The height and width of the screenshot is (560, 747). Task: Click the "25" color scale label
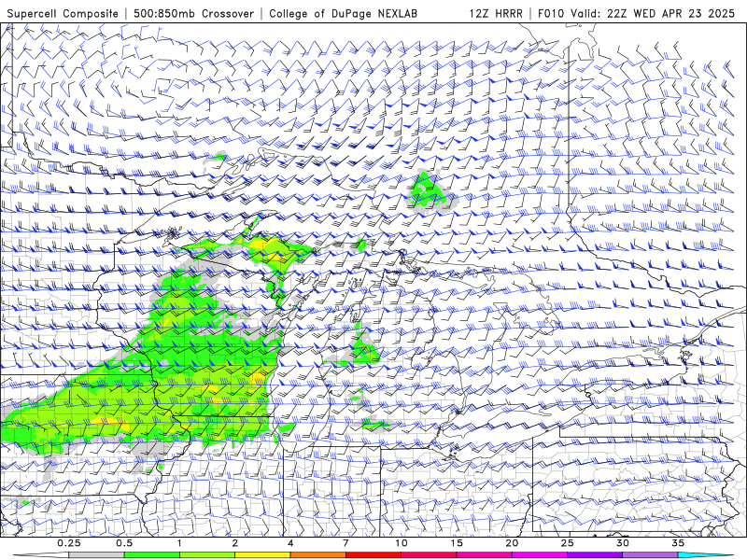point(567,543)
